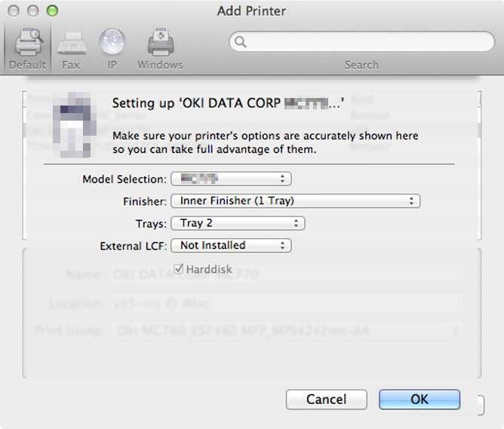The image size is (504, 429).
Task: Confirm printer setup with OK
Action: 419,400
